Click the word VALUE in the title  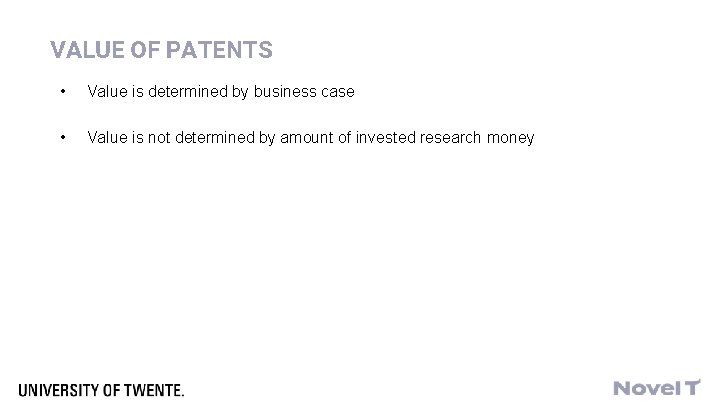click(x=87, y=50)
